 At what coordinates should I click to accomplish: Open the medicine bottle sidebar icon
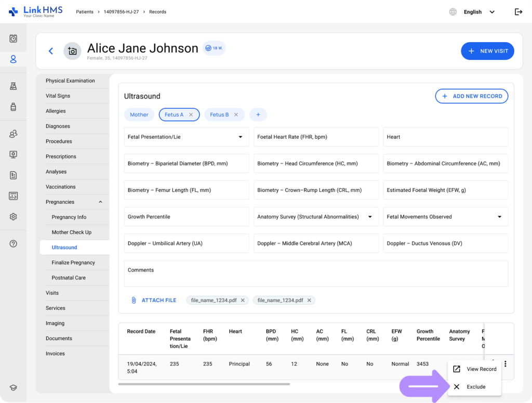14,107
